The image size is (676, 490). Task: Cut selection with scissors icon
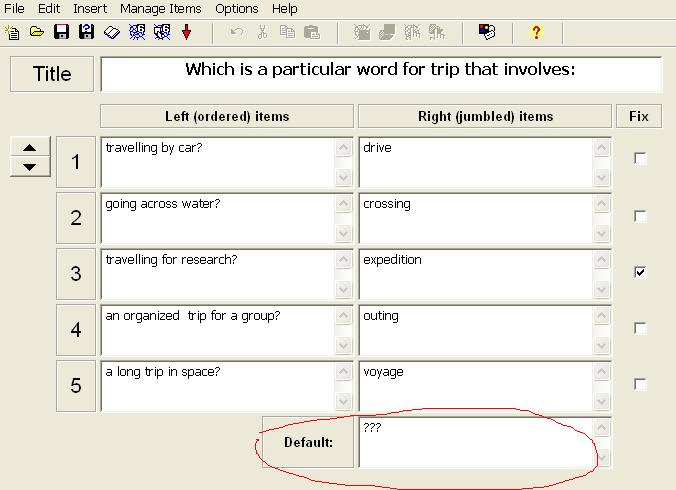click(262, 32)
